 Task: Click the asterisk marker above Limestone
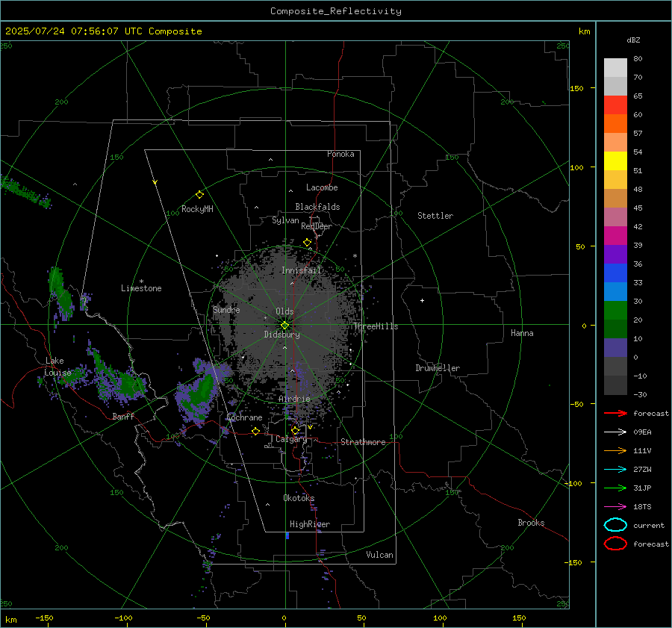point(141,282)
